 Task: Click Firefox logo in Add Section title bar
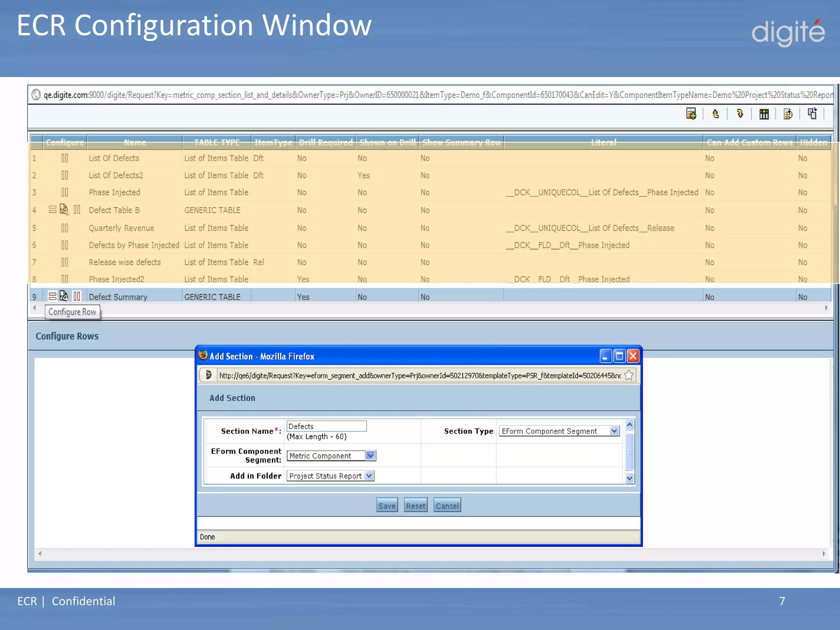point(203,355)
